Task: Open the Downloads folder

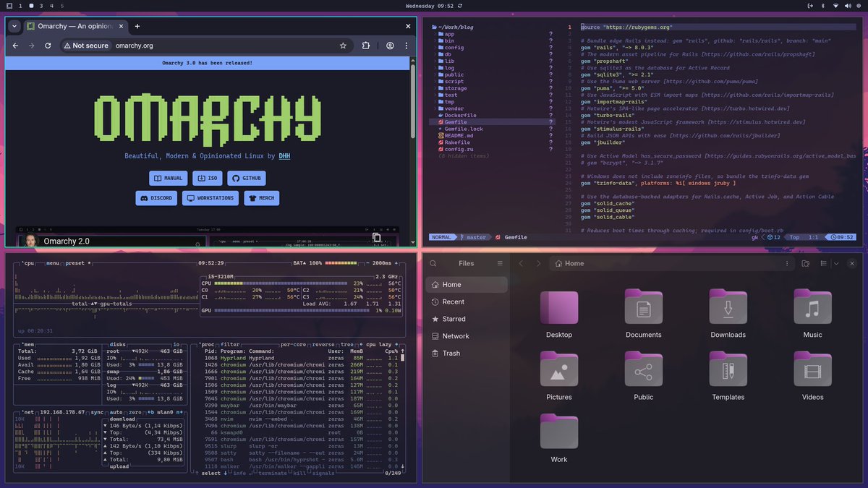Action: (x=728, y=313)
